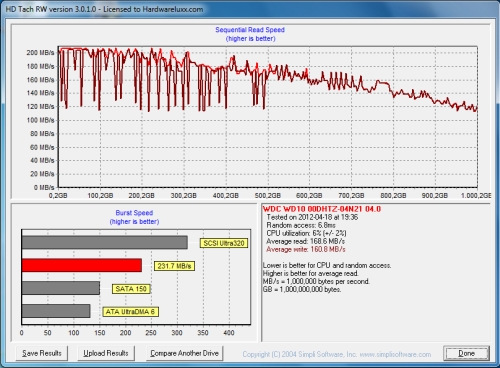Click the SCSI Ultra320 label
The width and height of the screenshot is (500, 368).
(224, 243)
